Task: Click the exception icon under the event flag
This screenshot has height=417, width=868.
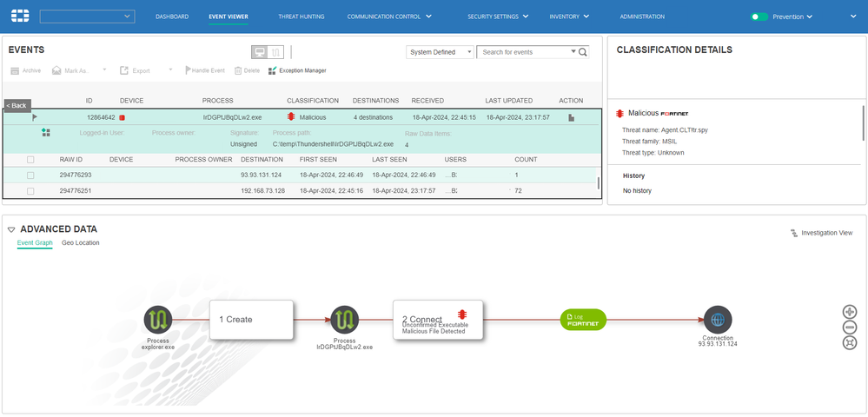Action: point(46,132)
